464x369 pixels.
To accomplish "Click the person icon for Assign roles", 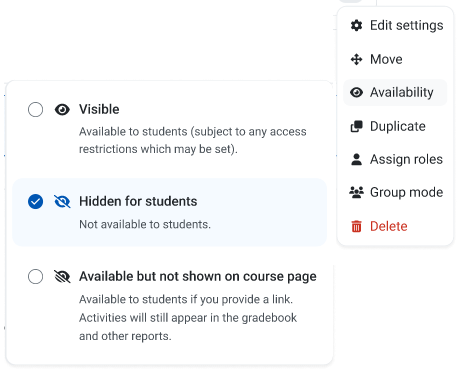I will coord(356,159).
